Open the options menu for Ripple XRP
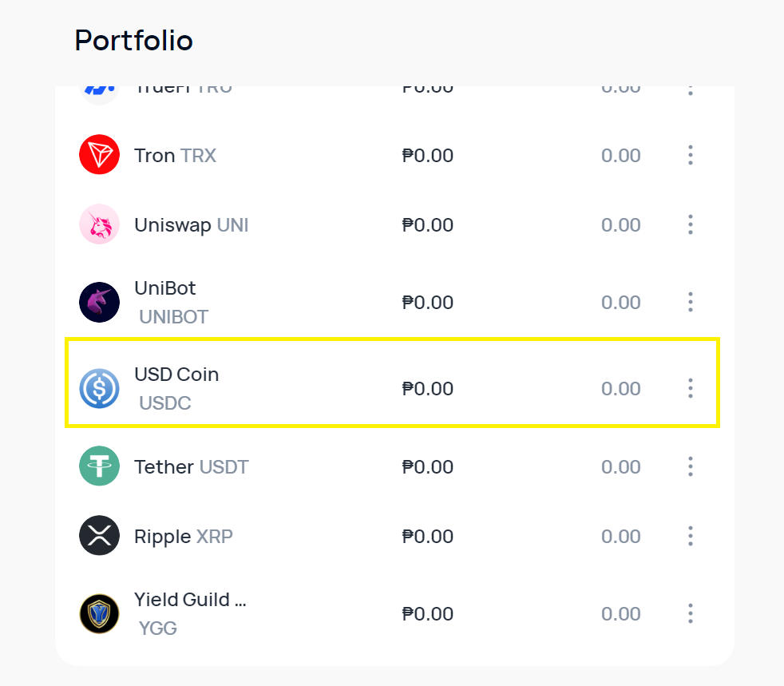This screenshot has width=784, height=686. (691, 536)
